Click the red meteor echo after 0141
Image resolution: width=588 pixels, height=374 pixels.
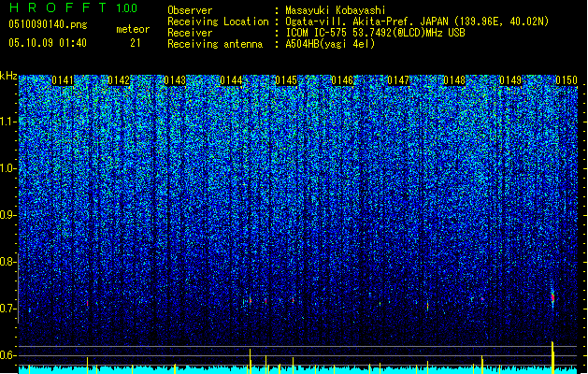click(87, 303)
